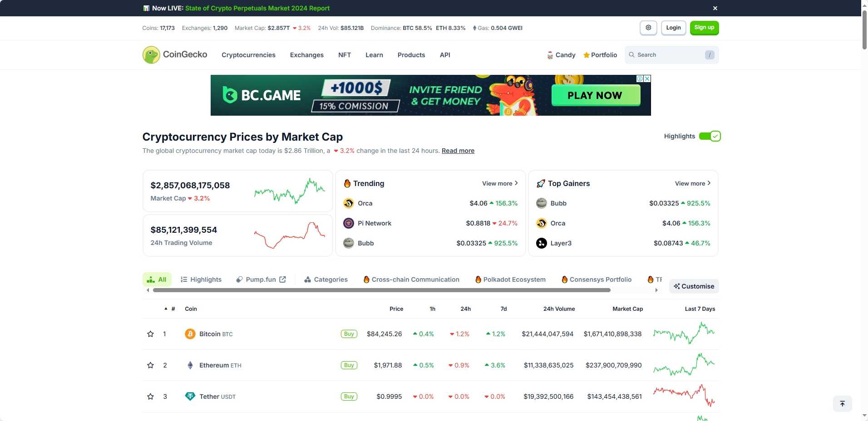The image size is (868, 421).
Task: Click the Trending flame icon
Action: point(347,183)
